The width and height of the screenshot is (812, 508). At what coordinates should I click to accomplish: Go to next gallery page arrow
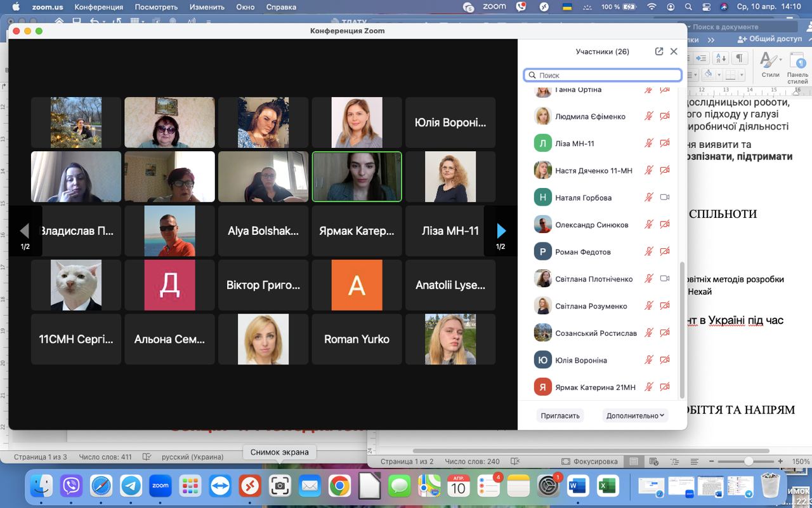coord(501,231)
